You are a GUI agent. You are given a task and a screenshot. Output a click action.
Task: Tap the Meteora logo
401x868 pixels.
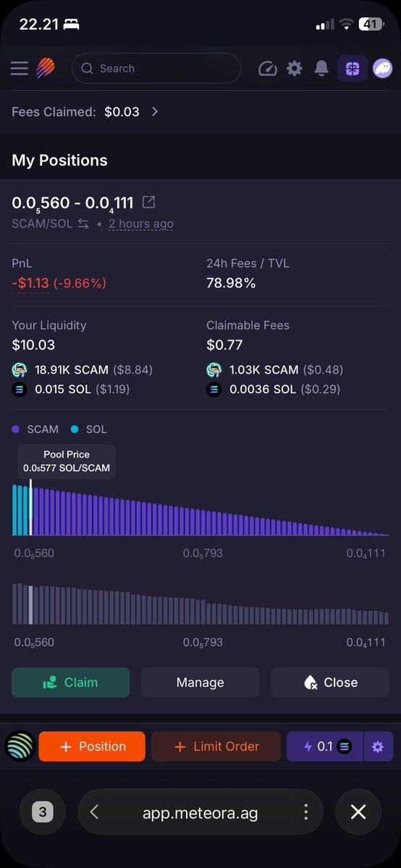pos(46,68)
